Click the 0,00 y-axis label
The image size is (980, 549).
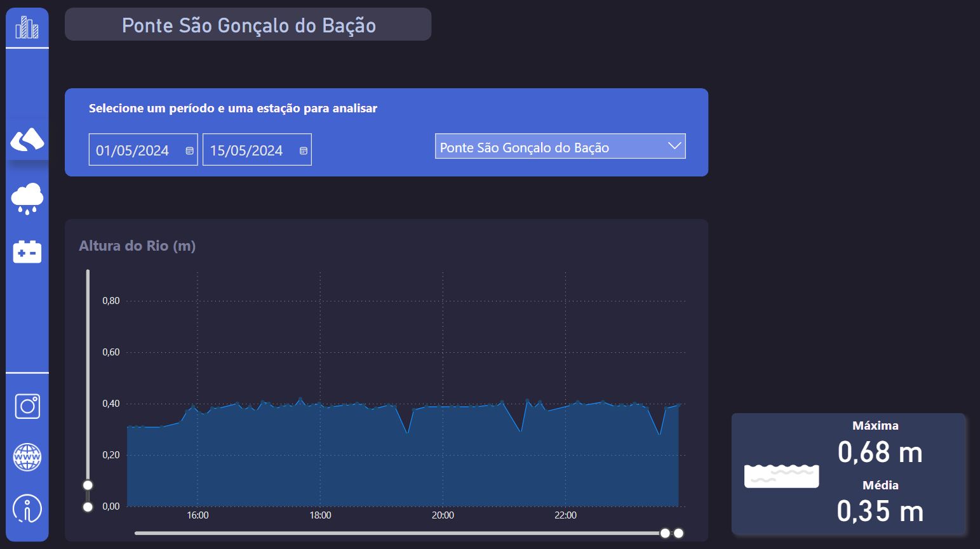pos(111,506)
